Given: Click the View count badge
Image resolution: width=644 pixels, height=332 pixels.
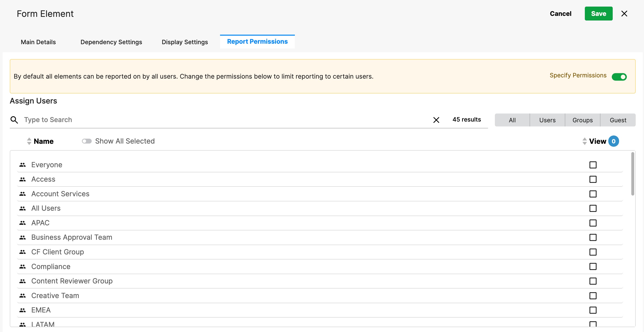Looking at the screenshot, I should click(x=613, y=141).
